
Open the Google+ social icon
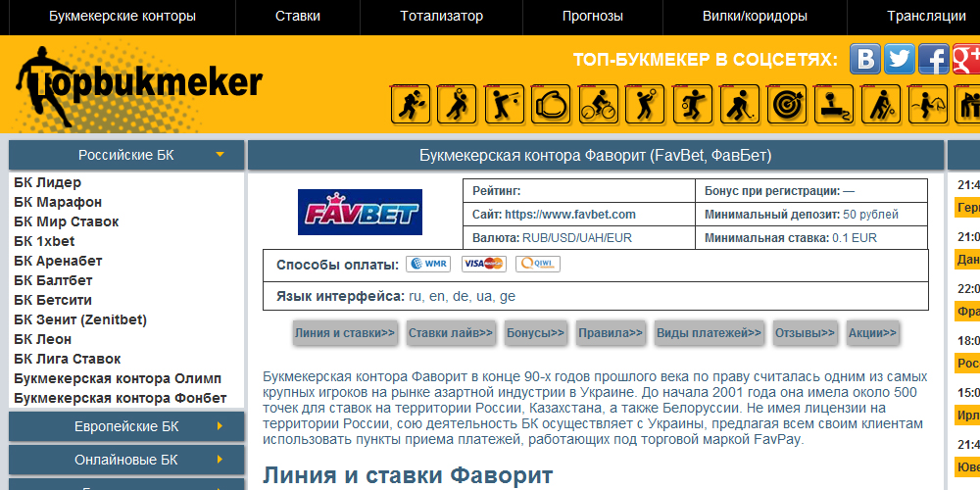[966, 60]
